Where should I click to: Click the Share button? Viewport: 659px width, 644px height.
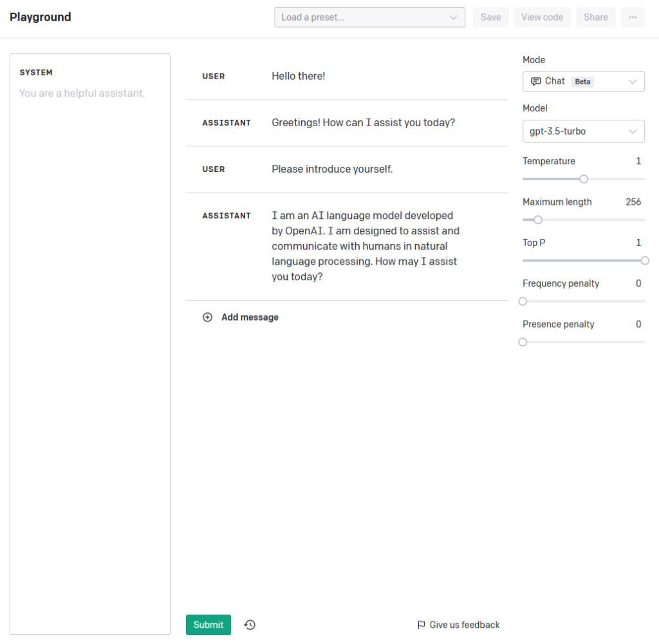click(x=595, y=17)
